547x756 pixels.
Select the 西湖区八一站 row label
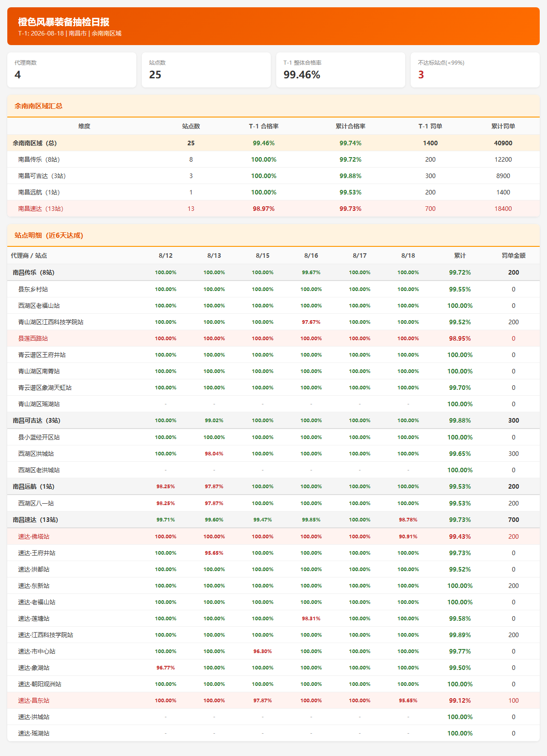pyautogui.click(x=36, y=503)
